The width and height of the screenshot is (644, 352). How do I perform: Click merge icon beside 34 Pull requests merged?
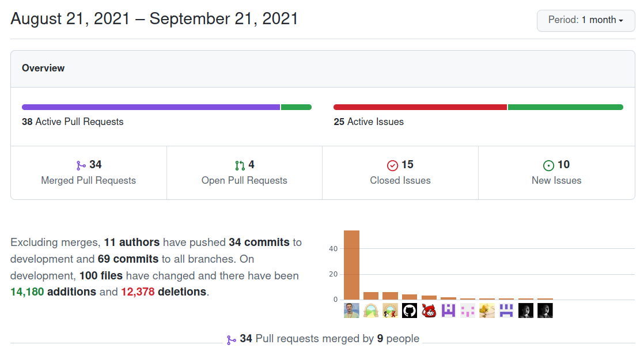[x=231, y=340]
